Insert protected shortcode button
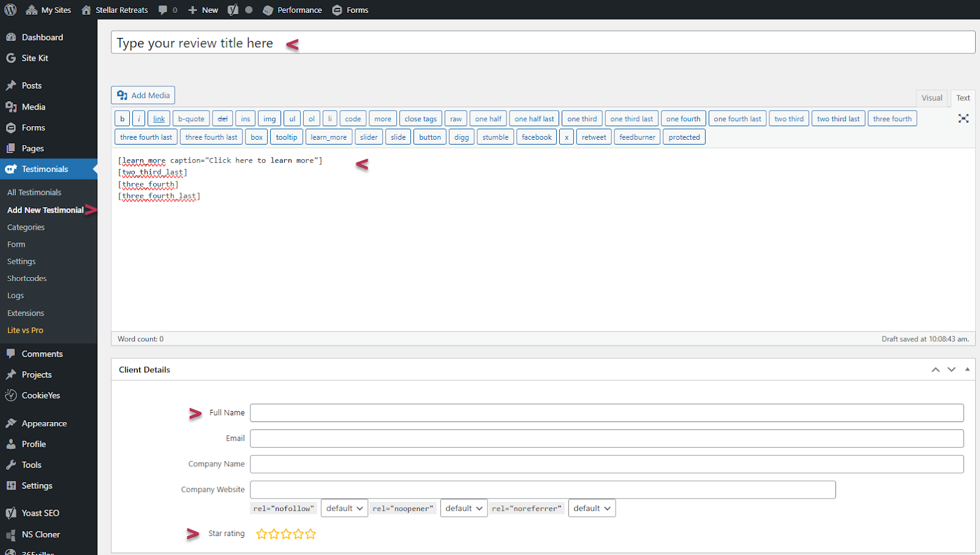This screenshot has height=555, width=980. click(684, 137)
